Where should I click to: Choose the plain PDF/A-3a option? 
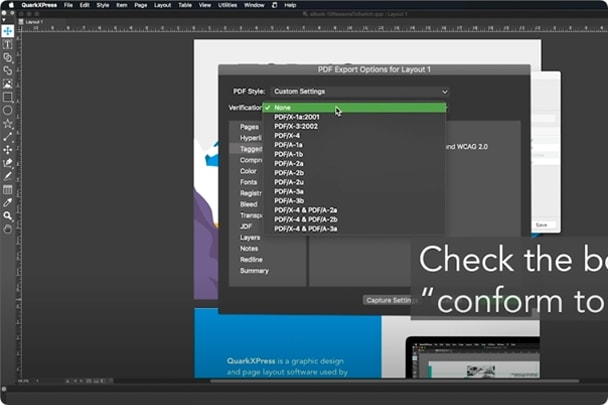coord(354,191)
